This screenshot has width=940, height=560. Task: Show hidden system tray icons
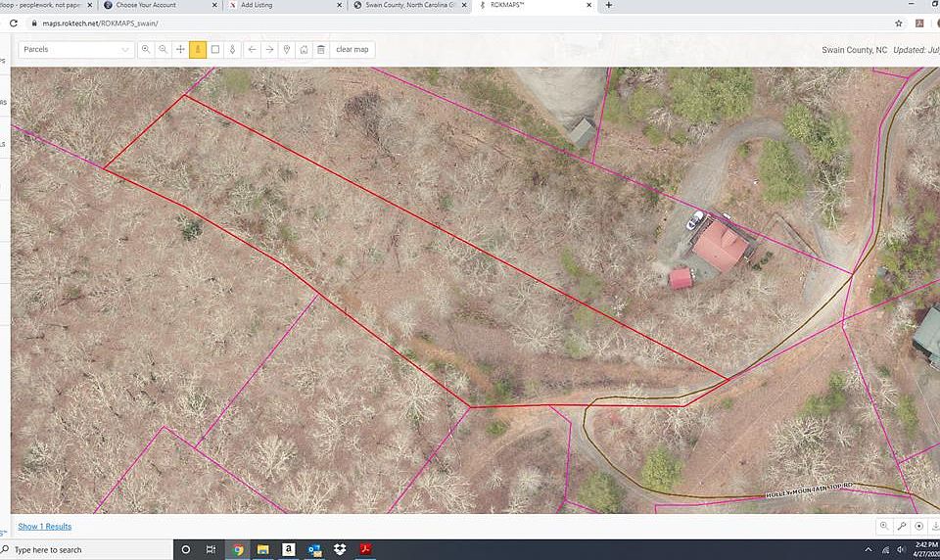click(x=869, y=550)
